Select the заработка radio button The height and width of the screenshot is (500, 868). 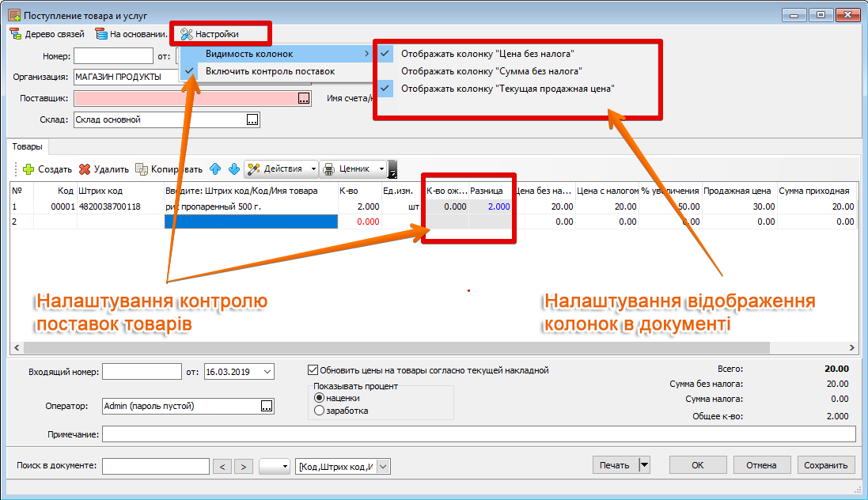(319, 411)
